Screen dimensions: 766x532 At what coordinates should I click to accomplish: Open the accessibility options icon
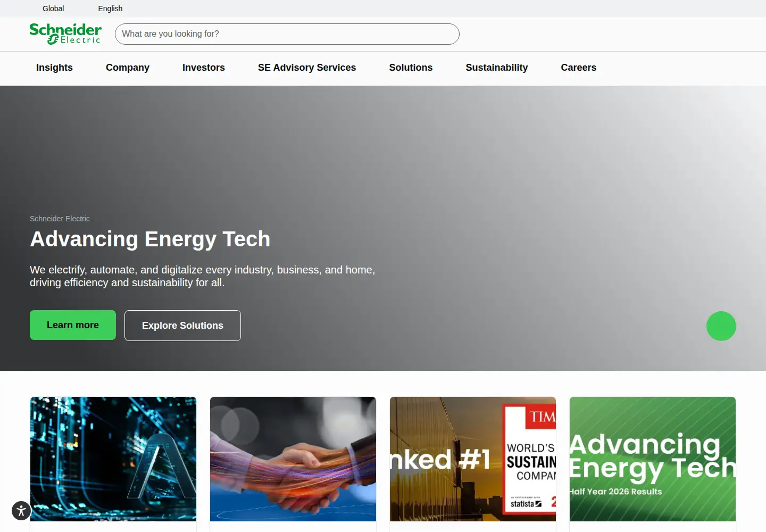pyautogui.click(x=21, y=511)
